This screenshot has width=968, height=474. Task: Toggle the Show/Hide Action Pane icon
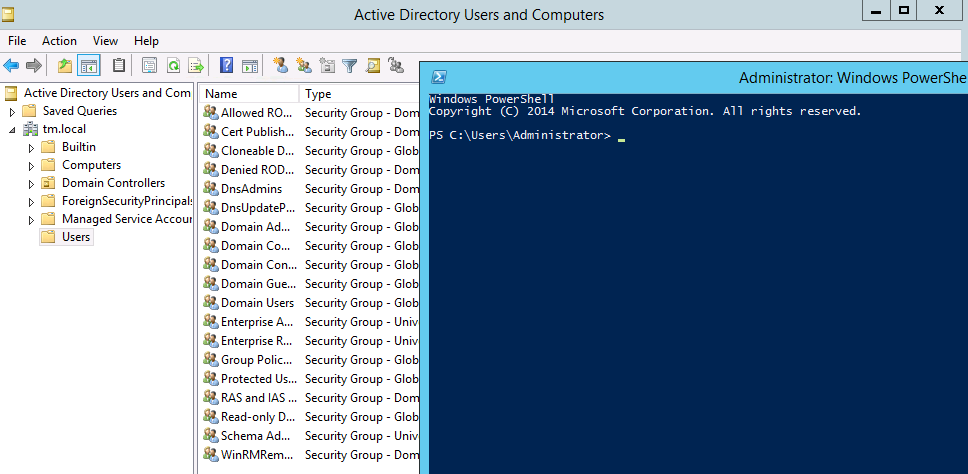(x=250, y=65)
